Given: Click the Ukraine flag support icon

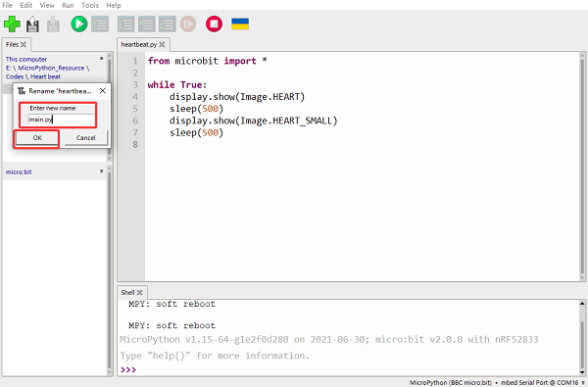Looking at the screenshot, I should point(240,24).
